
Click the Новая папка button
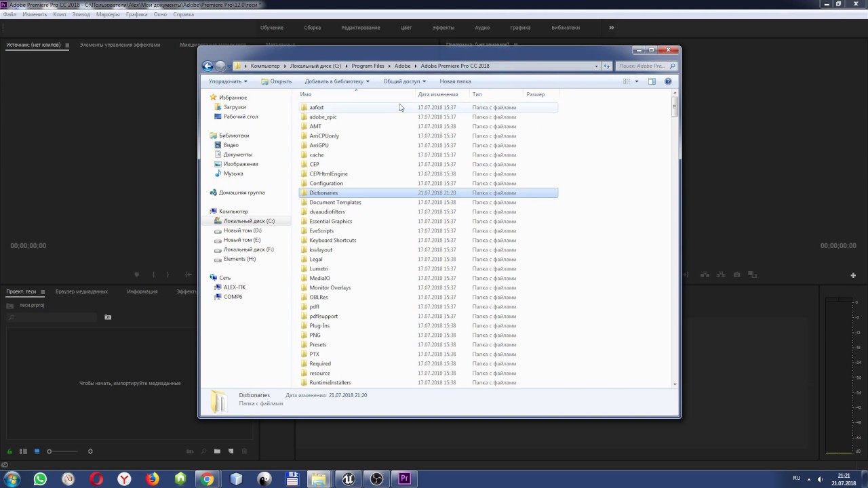tap(455, 81)
